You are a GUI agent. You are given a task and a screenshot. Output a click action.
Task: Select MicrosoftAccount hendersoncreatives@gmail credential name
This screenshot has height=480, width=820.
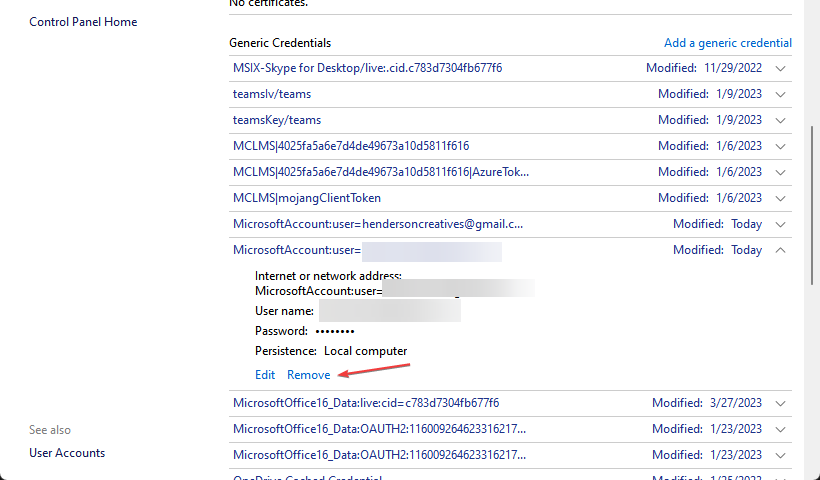pyautogui.click(x=378, y=224)
